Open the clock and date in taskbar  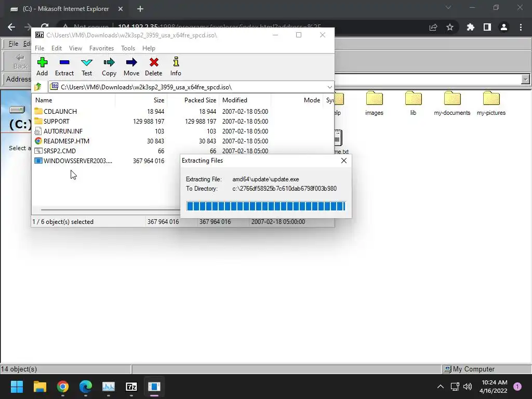[x=494, y=387]
